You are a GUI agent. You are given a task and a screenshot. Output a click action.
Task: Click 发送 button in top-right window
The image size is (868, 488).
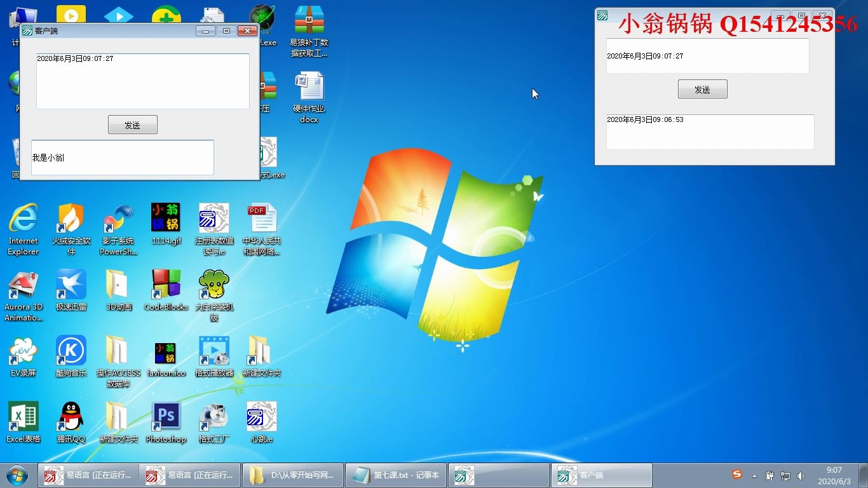(x=703, y=89)
